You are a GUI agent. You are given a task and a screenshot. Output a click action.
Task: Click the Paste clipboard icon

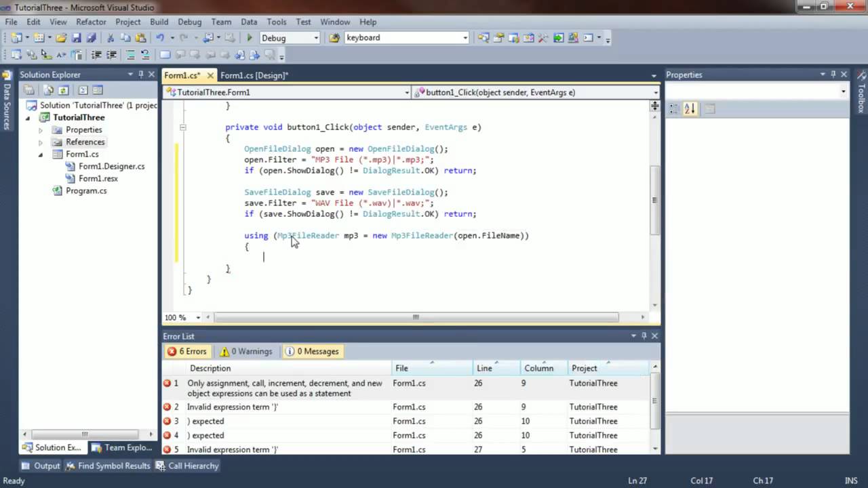pyautogui.click(x=140, y=38)
